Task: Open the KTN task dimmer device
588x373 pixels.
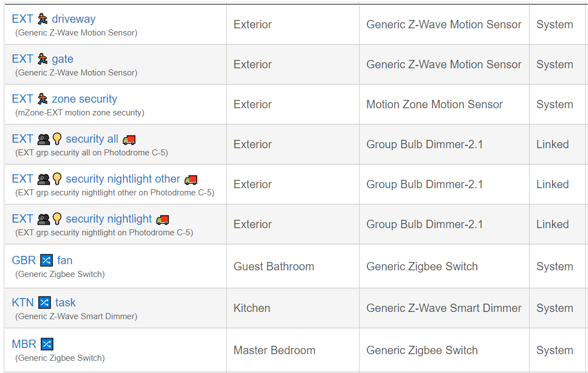Action: coord(43,302)
